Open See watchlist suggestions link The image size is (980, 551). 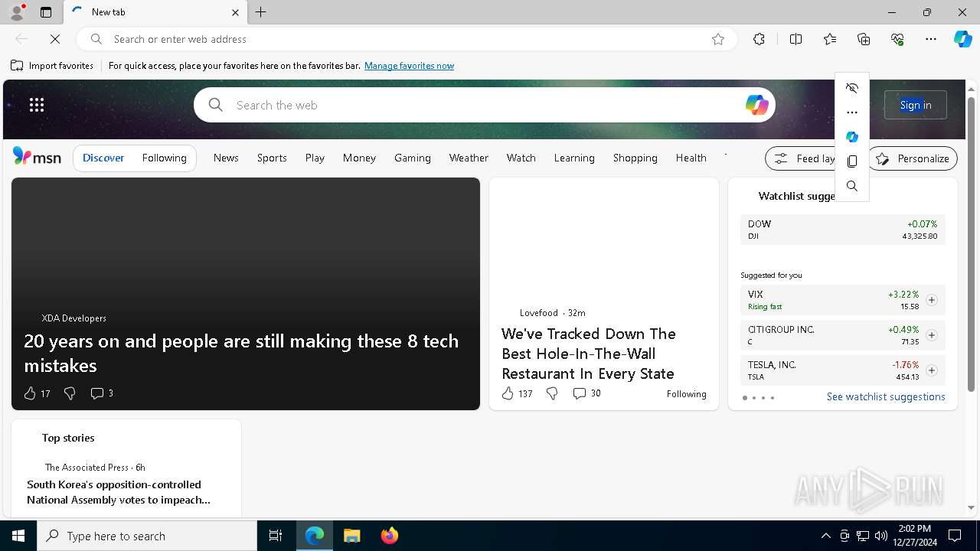[x=886, y=396]
